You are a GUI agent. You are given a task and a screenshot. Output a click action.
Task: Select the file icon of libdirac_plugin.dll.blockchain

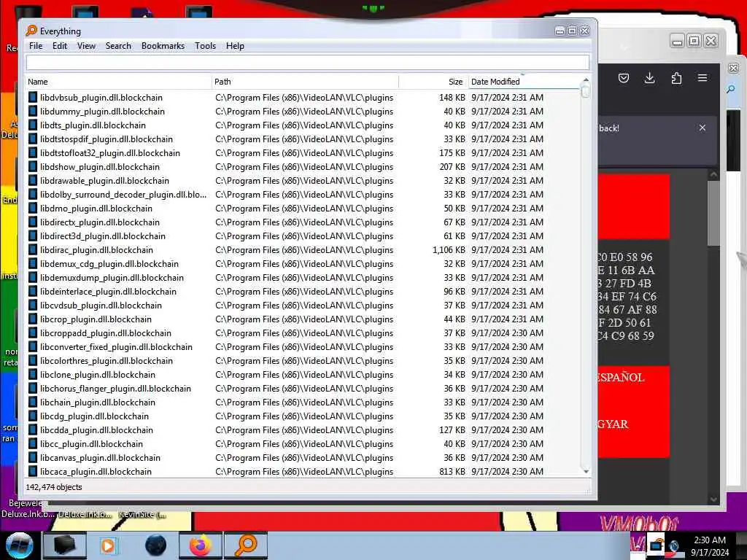32,249
